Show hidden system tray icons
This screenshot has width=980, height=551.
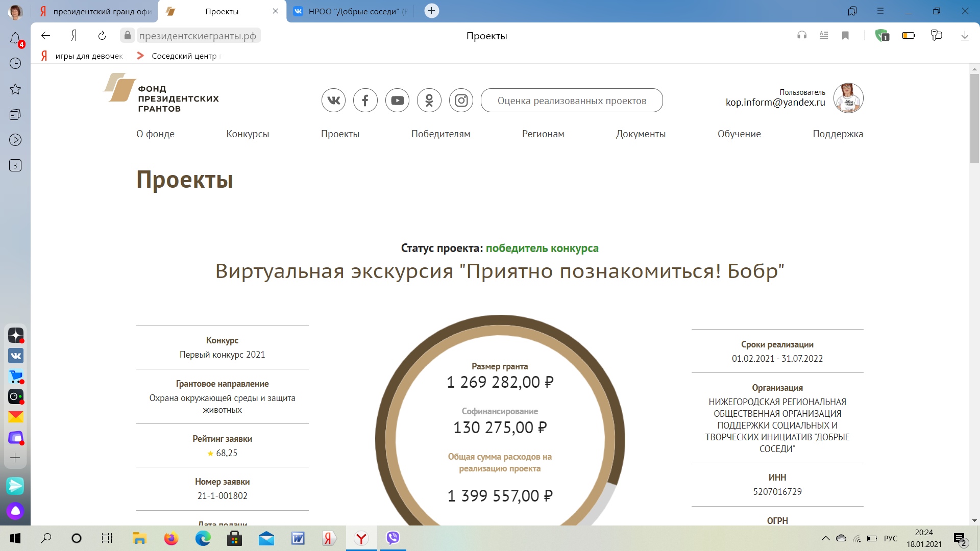pos(825,538)
